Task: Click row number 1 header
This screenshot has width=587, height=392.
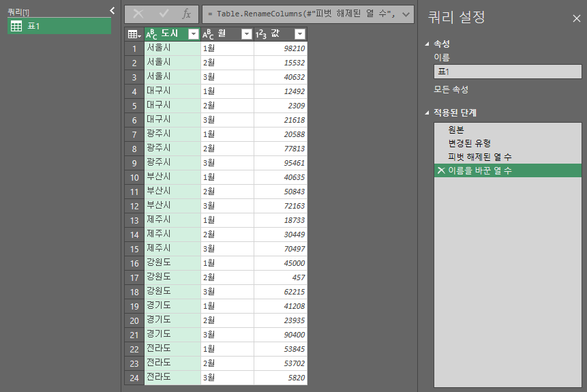Action: (134, 48)
